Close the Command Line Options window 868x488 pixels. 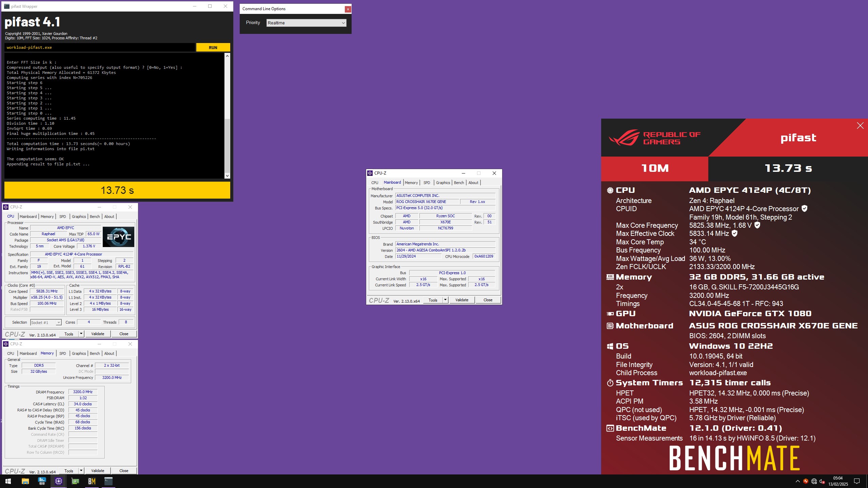point(348,9)
